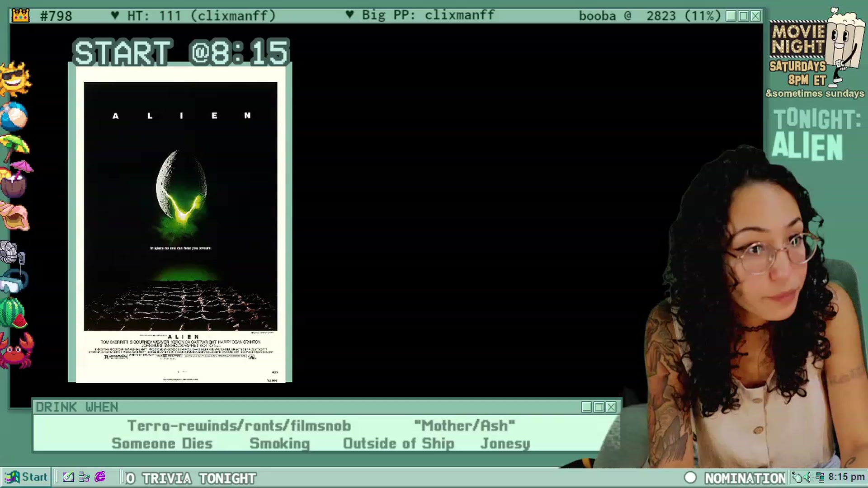
Task: Click the snorkel goggles icon
Action: [14, 281]
